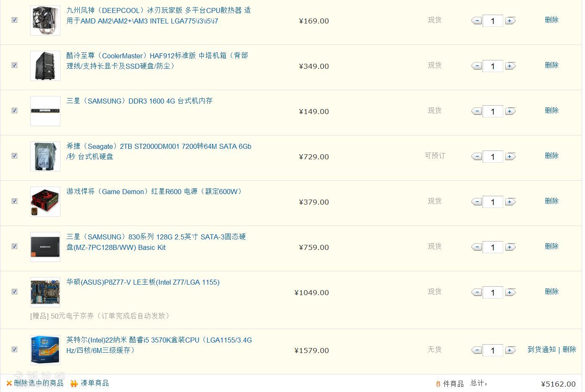This screenshot has width=585, height=392.
Task: Increase quantity of ASUS P8Z77-V motherboard
Action: tap(510, 292)
